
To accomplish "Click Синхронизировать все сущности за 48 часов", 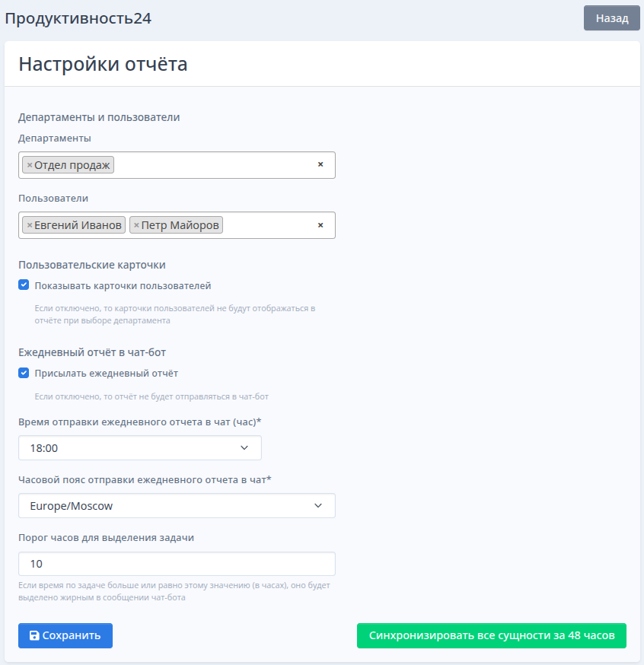I will coord(492,635).
